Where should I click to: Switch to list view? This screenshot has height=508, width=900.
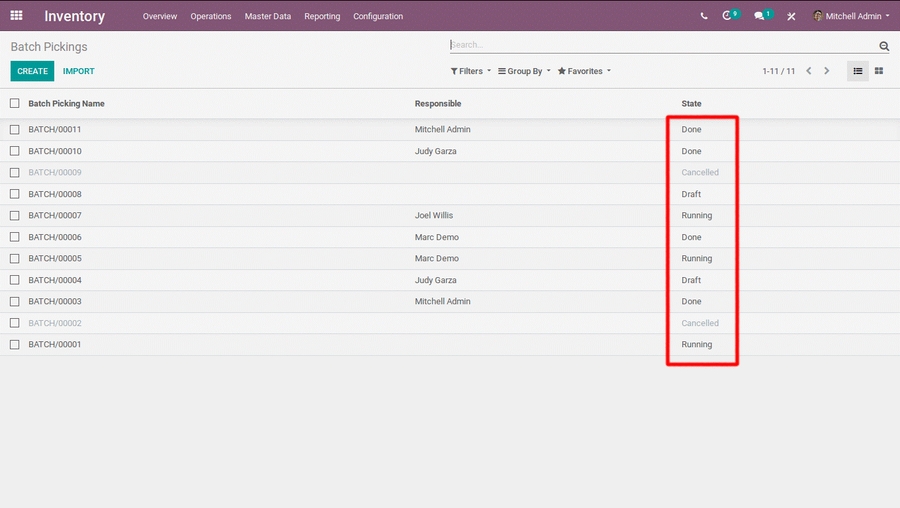coord(858,71)
